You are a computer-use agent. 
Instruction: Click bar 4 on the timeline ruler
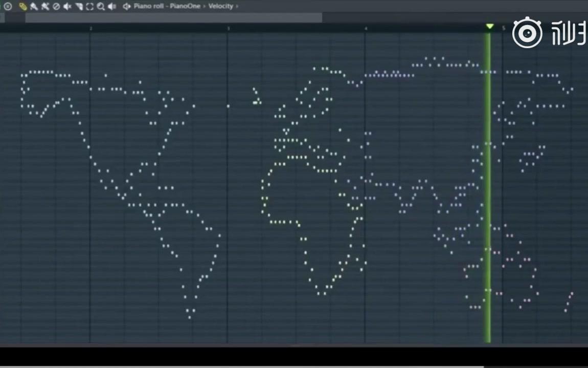pyautogui.click(x=366, y=29)
